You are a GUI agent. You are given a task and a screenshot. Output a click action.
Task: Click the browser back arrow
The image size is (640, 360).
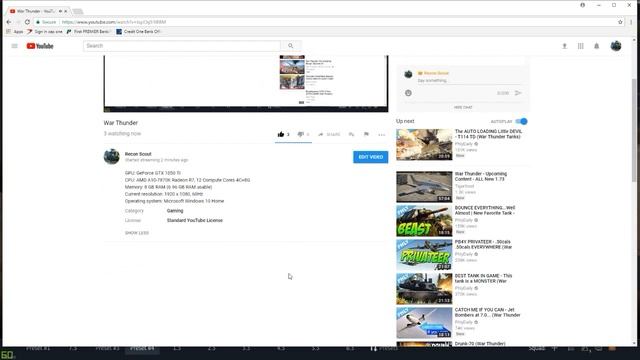[9, 22]
